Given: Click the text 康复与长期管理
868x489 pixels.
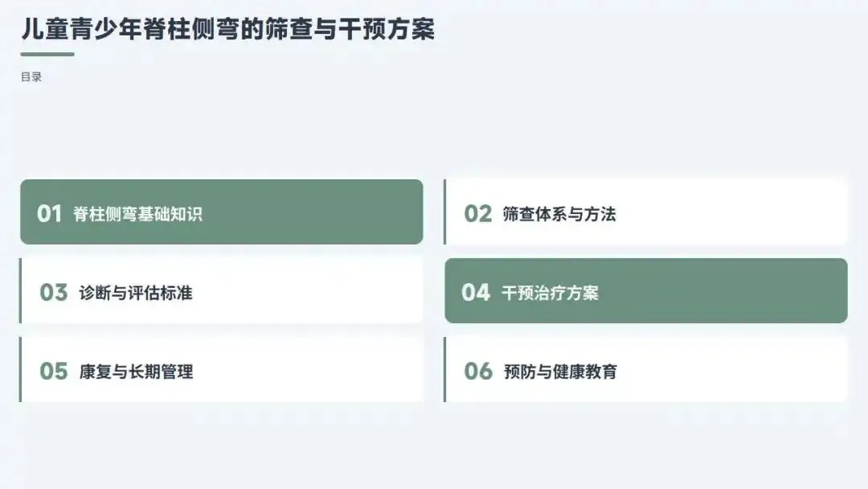Looking at the screenshot, I should pos(136,371).
